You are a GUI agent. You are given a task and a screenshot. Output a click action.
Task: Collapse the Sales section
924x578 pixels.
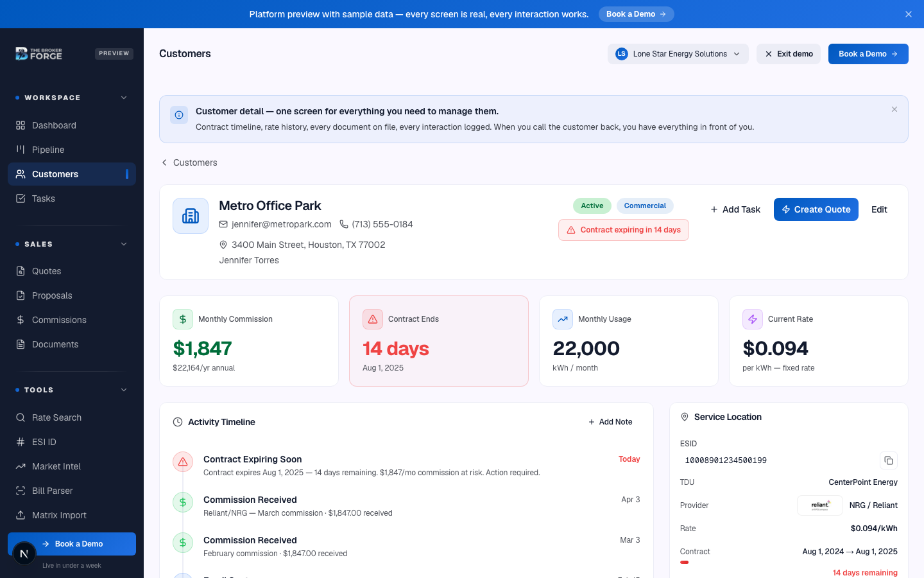point(124,244)
